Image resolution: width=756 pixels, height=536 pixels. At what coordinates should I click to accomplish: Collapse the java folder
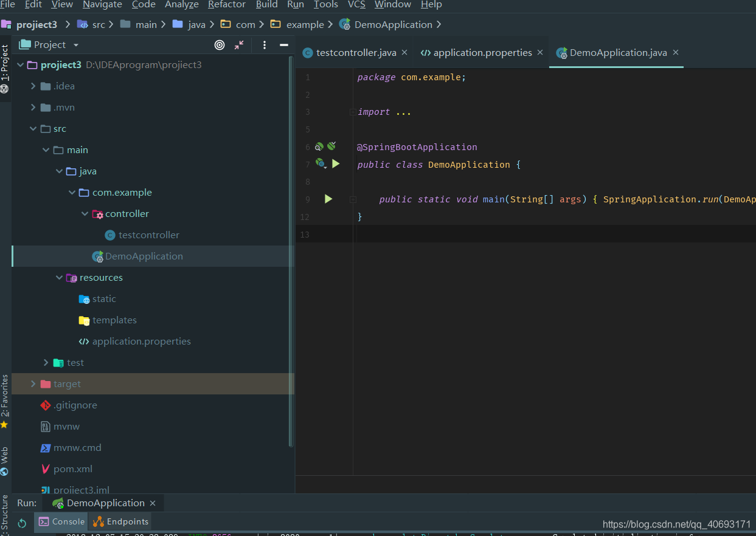tap(59, 171)
